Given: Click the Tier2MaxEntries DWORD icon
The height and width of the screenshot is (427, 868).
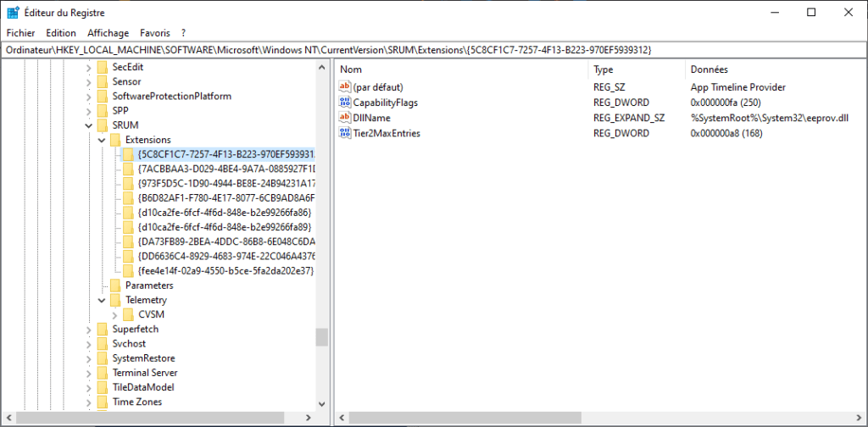Looking at the screenshot, I should (345, 133).
